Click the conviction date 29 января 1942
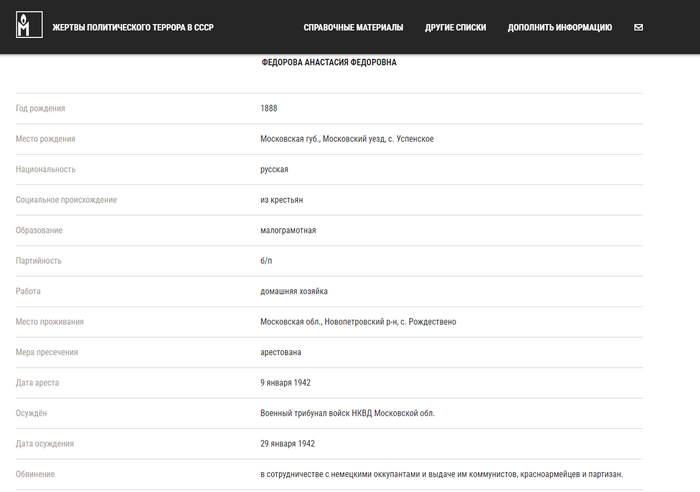The width and height of the screenshot is (700, 492). [287, 443]
